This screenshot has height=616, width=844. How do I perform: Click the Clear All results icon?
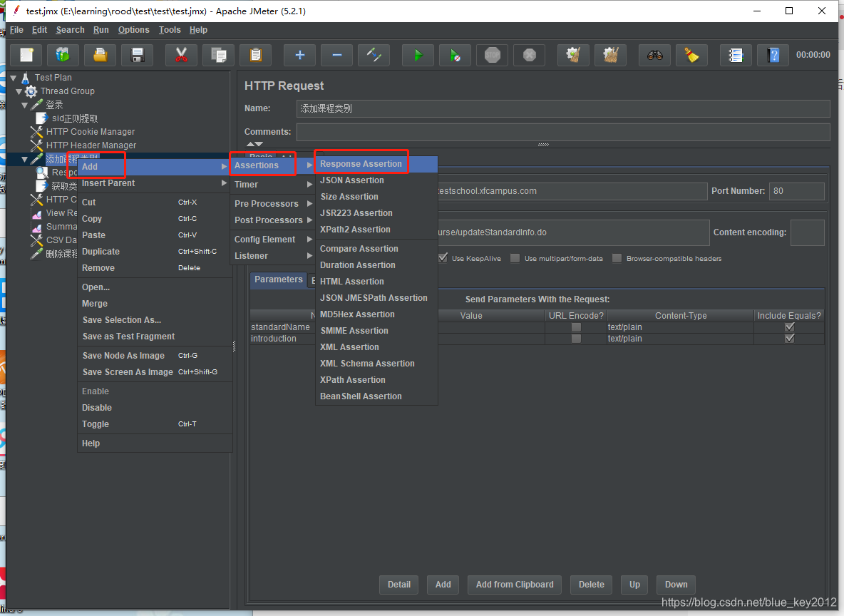(610, 55)
